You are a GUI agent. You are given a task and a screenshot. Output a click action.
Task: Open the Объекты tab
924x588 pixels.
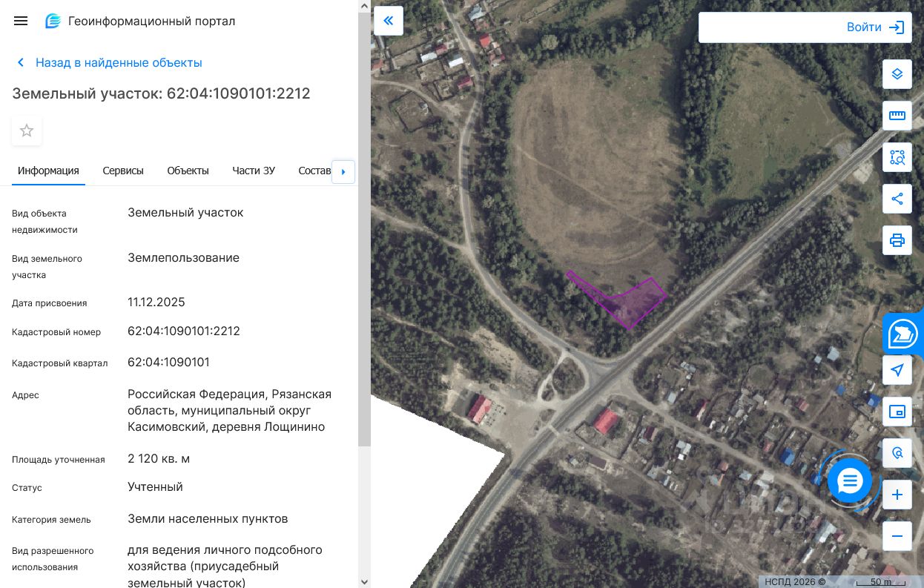click(188, 171)
